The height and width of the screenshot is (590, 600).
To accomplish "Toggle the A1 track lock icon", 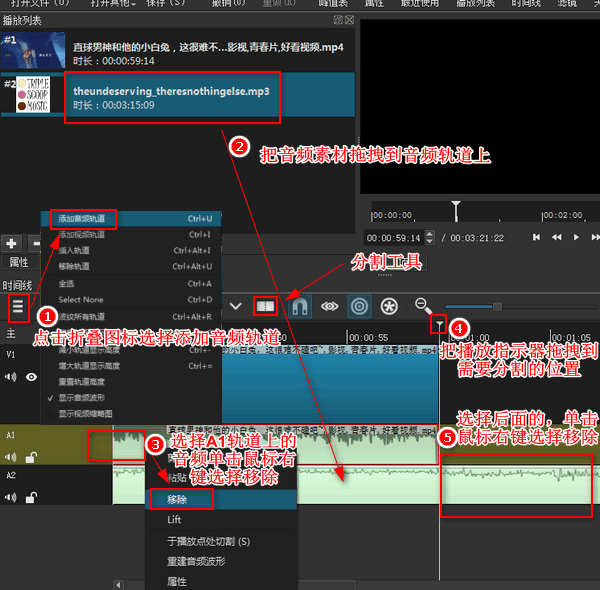I will pos(31,457).
